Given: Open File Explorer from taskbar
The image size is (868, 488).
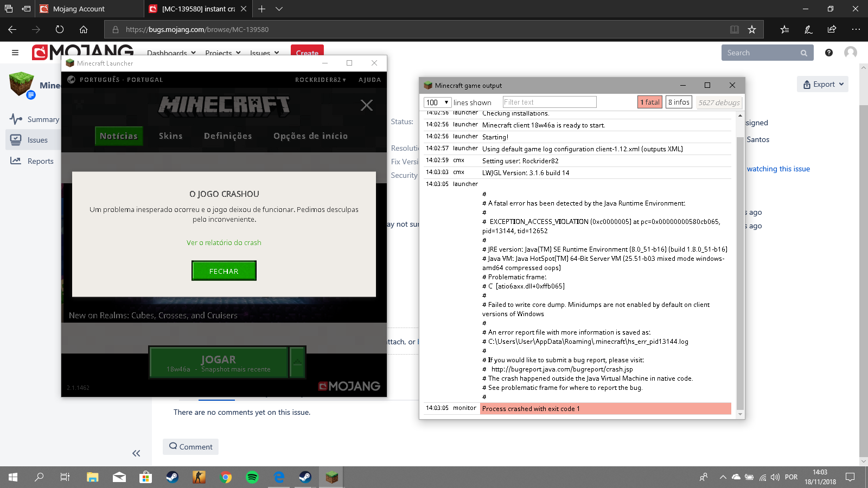Looking at the screenshot, I should [93, 477].
